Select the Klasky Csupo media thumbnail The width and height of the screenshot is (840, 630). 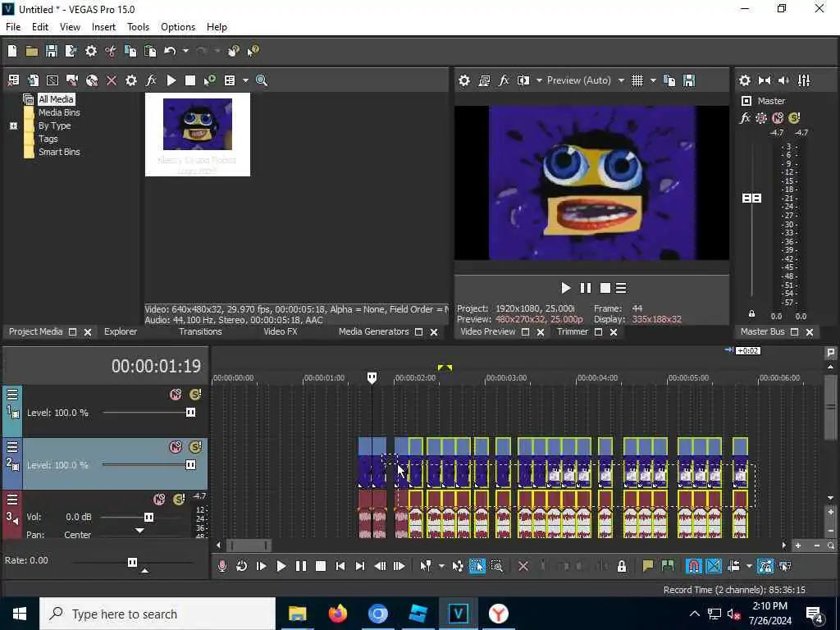(x=198, y=135)
